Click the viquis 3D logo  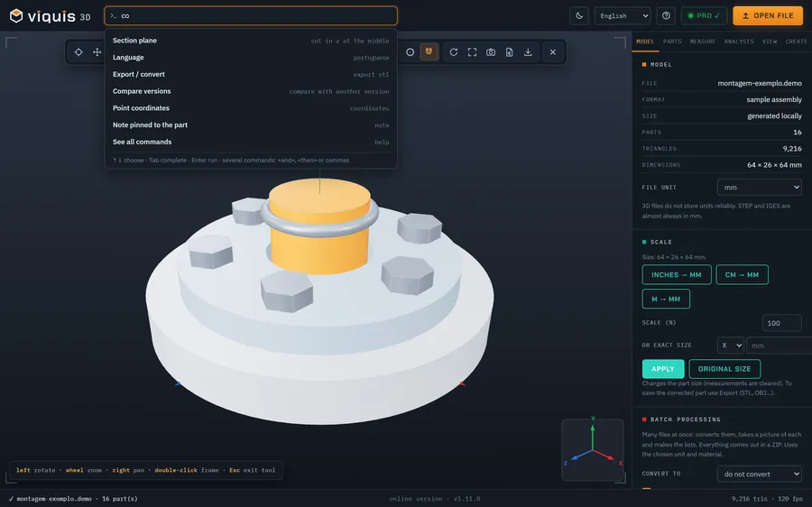coord(51,16)
